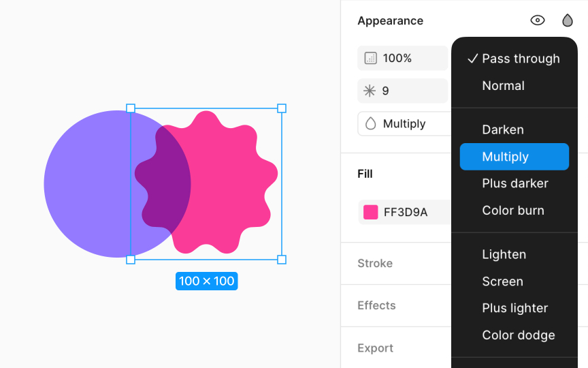Open the pink FF3D9A fill swatch
Image resolution: width=588 pixels, height=368 pixels.
coord(370,212)
